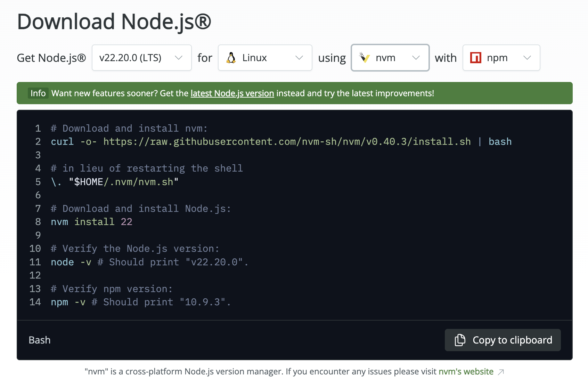Click the $HOME/.nvm/nvm.sh source line
588x389 pixels.
(x=115, y=182)
